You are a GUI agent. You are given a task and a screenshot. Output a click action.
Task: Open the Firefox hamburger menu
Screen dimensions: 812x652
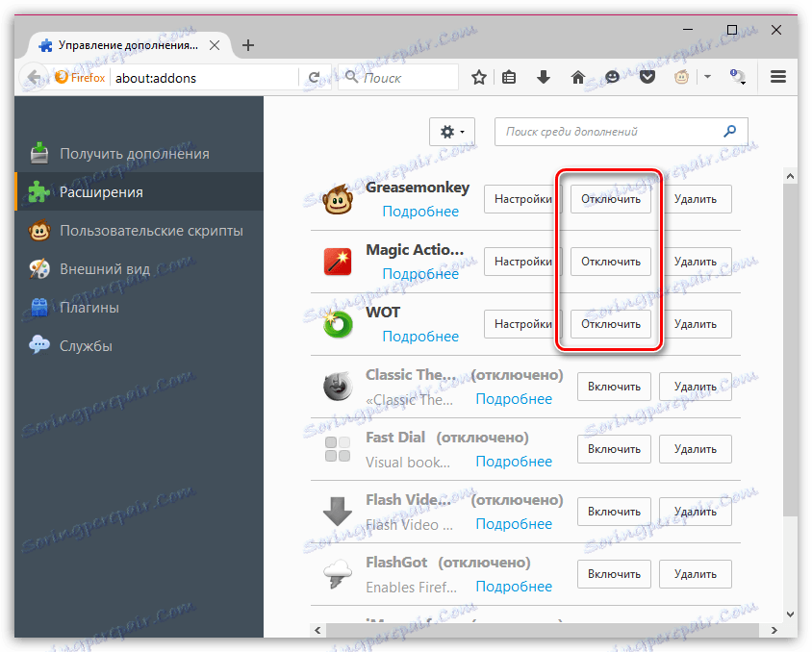pos(778,77)
